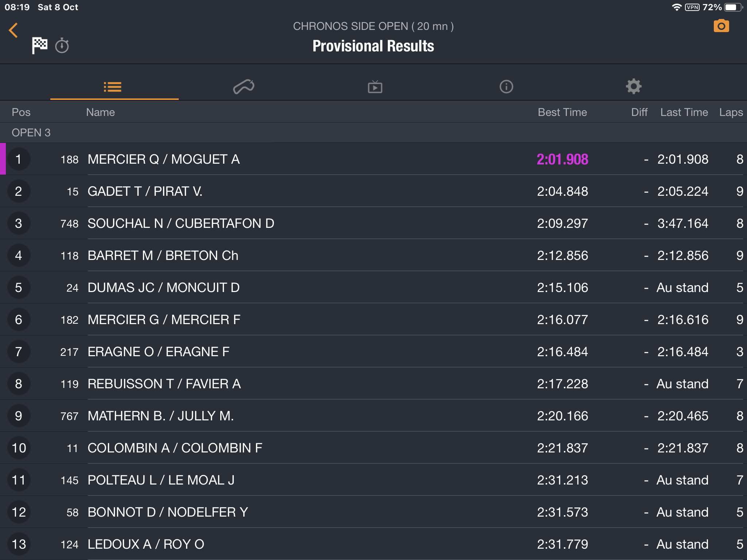Tap the orange back arrow

[x=13, y=30]
